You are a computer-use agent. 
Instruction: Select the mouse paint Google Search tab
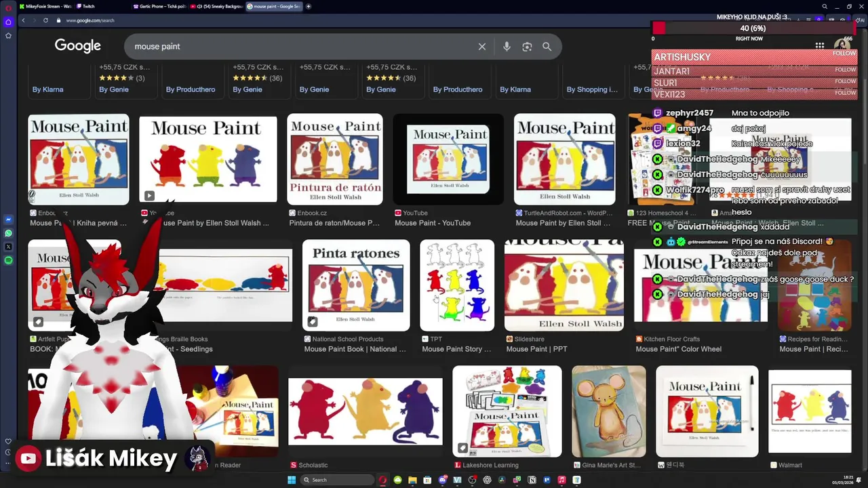[273, 6]
